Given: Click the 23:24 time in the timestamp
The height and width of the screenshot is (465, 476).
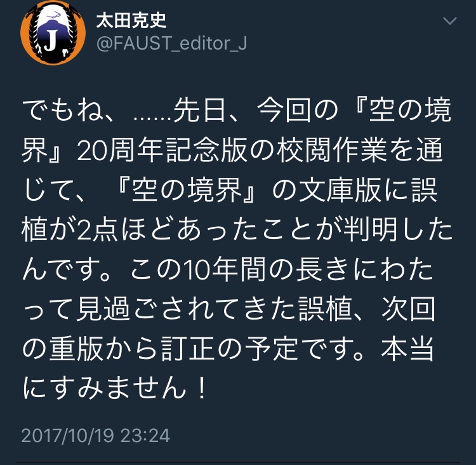Looking at the screenshot, I should (x=145, y=436).
